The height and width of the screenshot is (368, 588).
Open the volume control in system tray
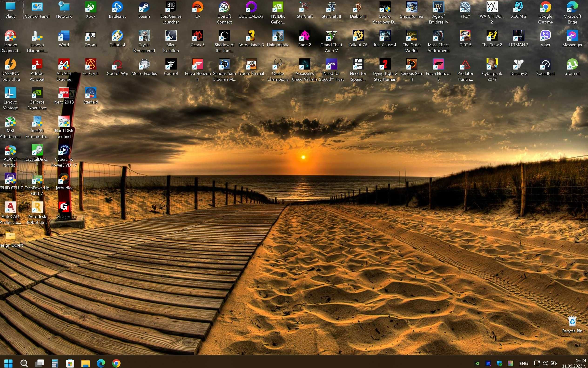tap(545, 363)
